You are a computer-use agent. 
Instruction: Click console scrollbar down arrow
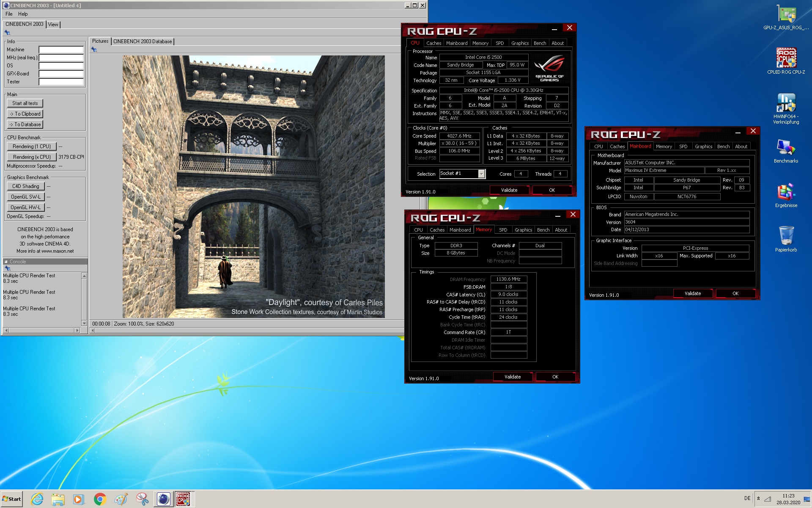click(x=84, y=323)
